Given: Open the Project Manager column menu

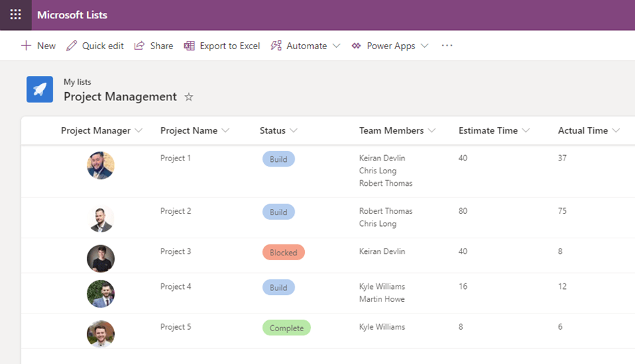Looking at the screenshot, I should pos(139,130).
